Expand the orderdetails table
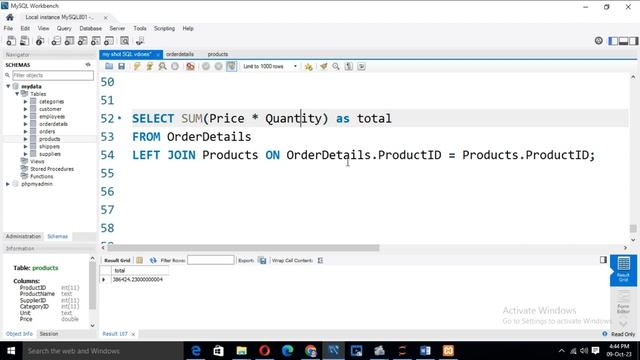 pyautogui.click(x=25, y=124)
